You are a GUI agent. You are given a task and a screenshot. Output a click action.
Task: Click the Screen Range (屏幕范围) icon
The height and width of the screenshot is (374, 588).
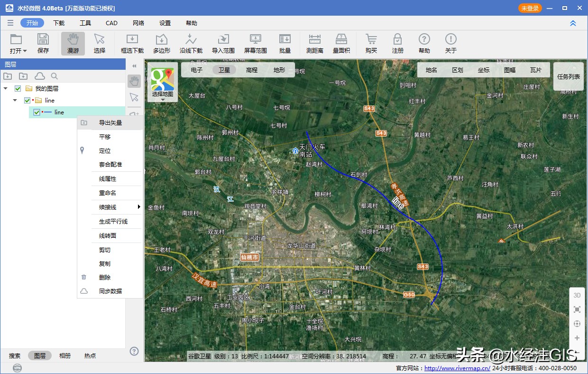[256, 39]
